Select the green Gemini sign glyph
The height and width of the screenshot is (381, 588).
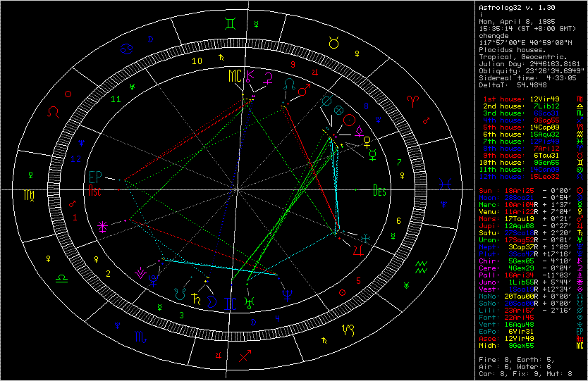(x=231, y=24)
